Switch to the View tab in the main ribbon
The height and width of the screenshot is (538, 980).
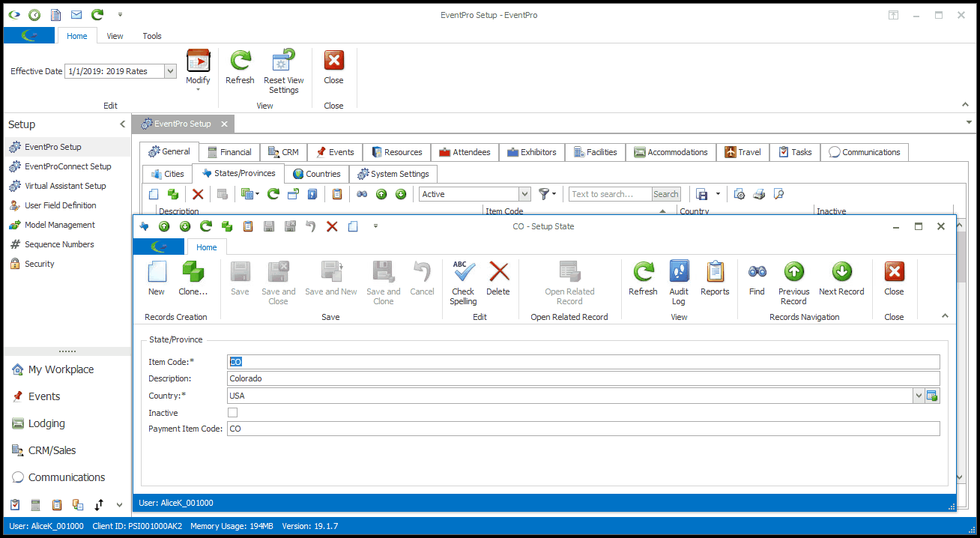point(115,36)
